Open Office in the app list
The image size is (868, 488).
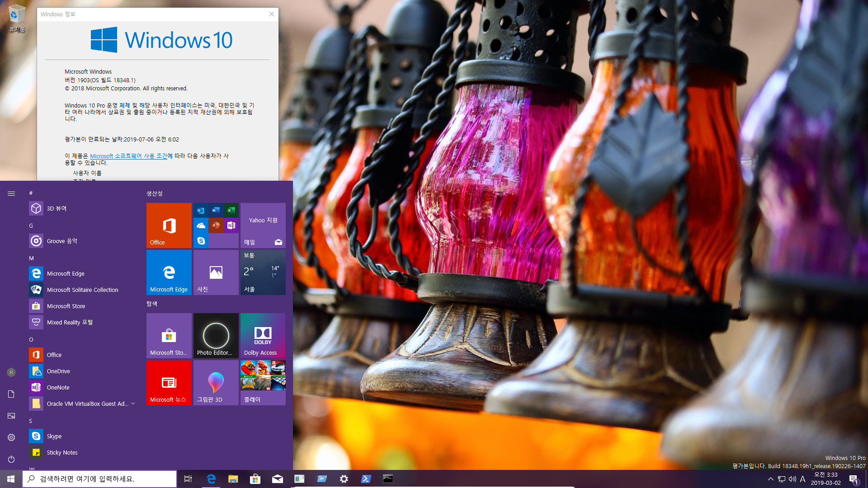pyautogui.click(x=81, y=355)
